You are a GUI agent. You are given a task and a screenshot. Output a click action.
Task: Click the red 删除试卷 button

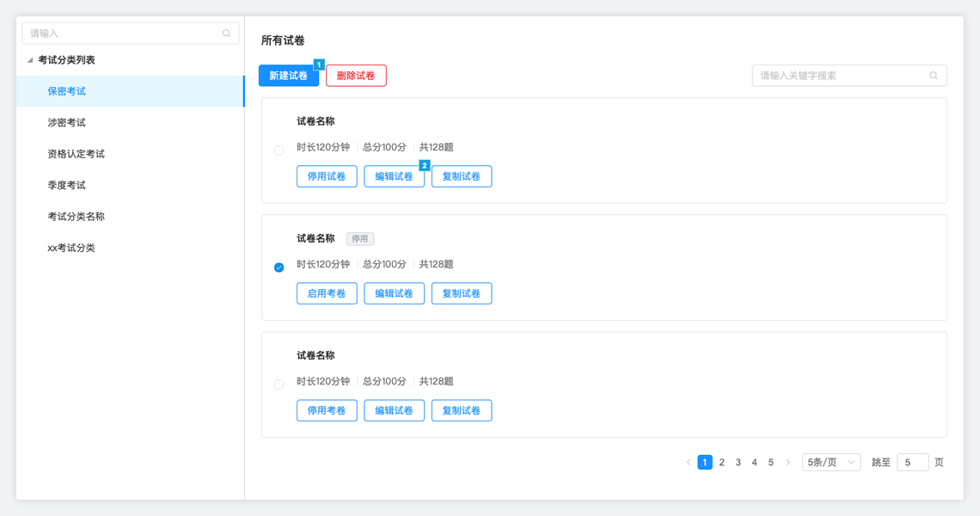tap(356, 76)
